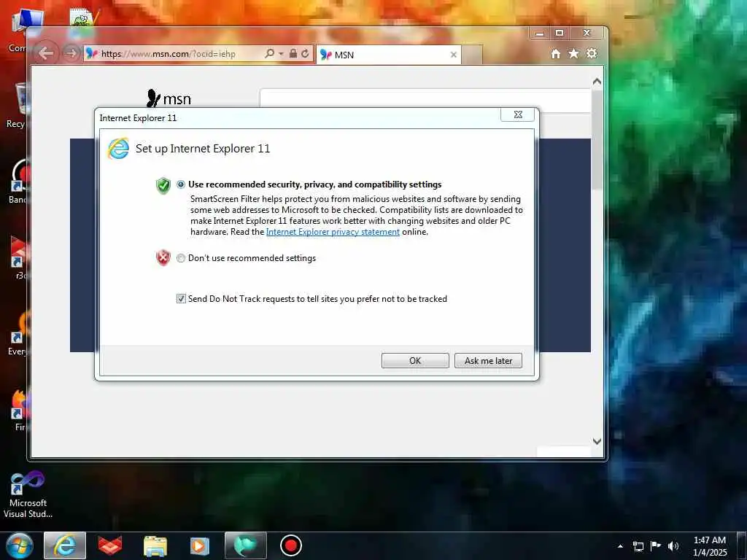Click the msn logo on the page
The height and width of the screenshot is (560, 747).
169,98
